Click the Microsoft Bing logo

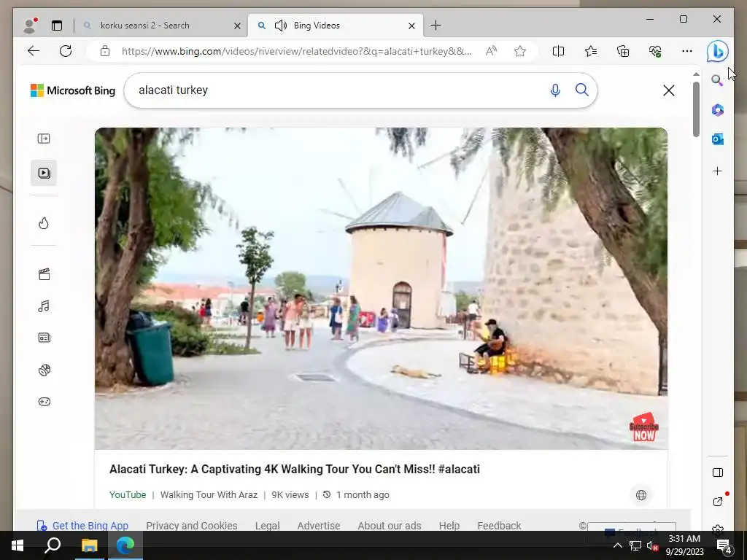coord(73,90)
